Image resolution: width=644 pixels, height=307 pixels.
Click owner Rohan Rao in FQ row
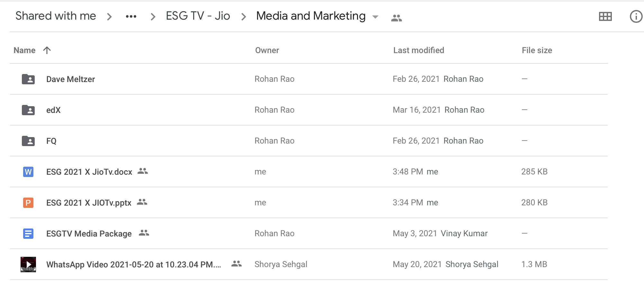pos(274,141)
